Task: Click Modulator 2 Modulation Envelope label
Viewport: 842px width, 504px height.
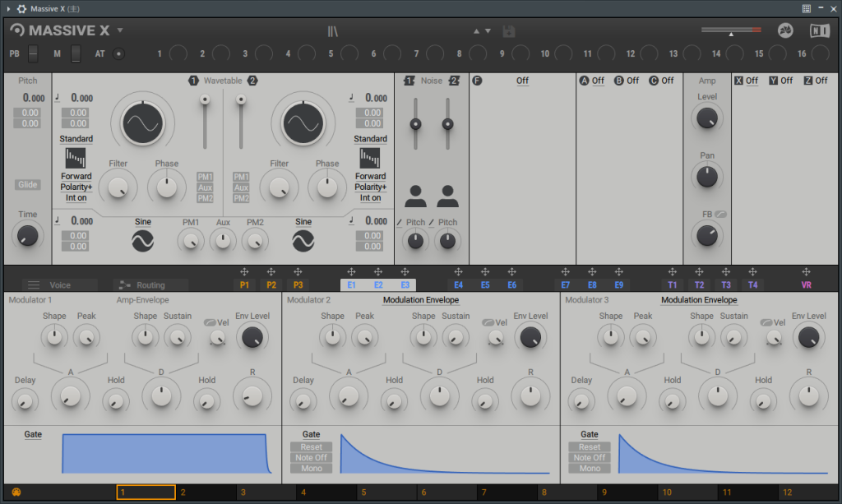Action: pyautogui.click(x=421, y=300)
